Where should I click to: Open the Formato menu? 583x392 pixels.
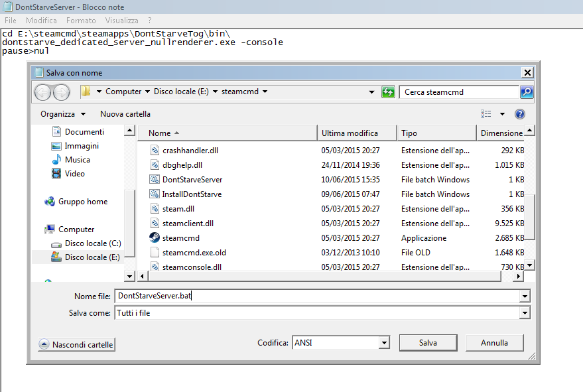click(x=81, y=21)
